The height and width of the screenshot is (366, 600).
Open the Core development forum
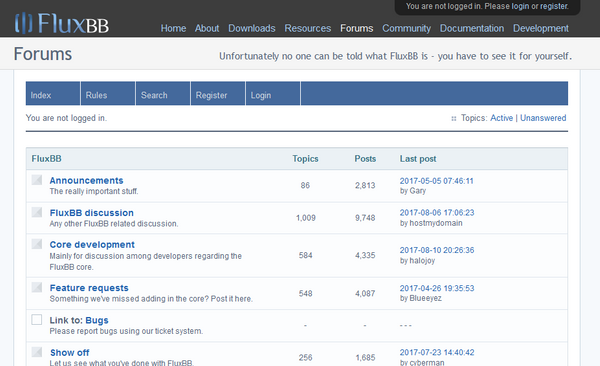(92, 245)
